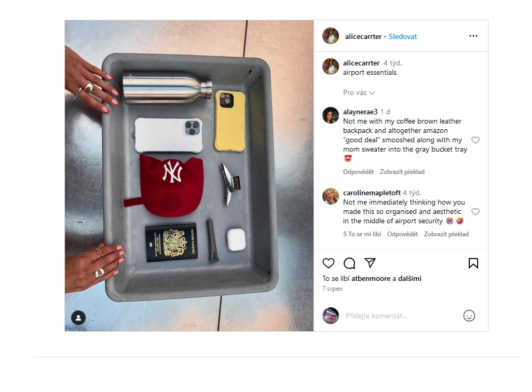Open alaynerae3's profile avatar
The height and width of the screenshot is (392, 532).
[331, 115]
